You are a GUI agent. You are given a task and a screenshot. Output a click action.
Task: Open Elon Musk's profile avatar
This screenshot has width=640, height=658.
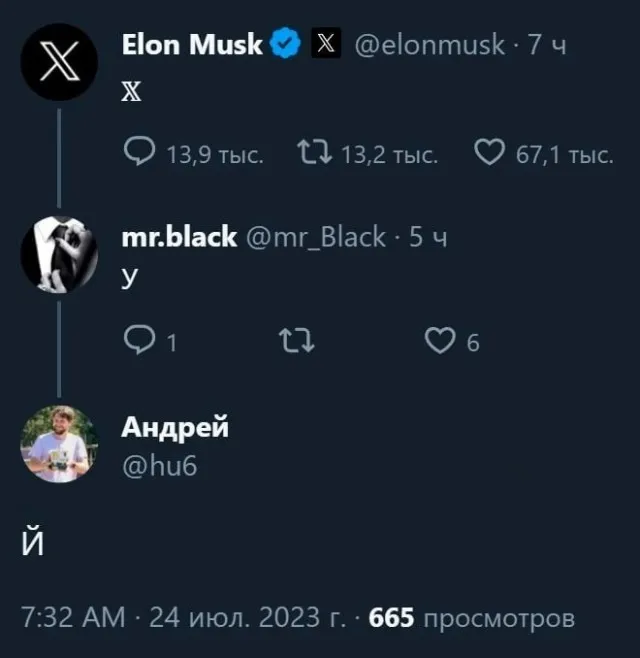[x=59, y=61]
